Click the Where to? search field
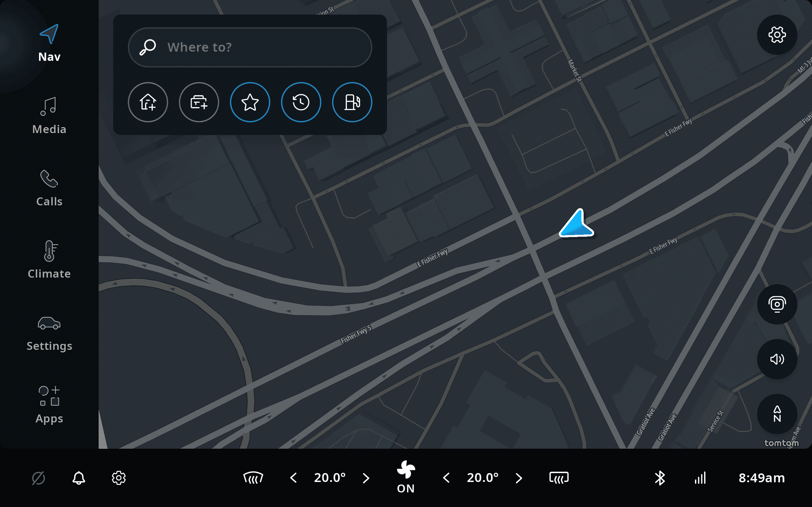This screenshot has height=507, width=812. [250, 47]
